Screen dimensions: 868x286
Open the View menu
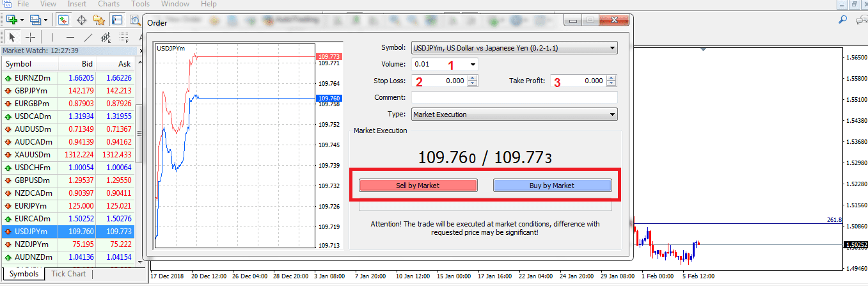pyautogui.click(x=48, y=4)
